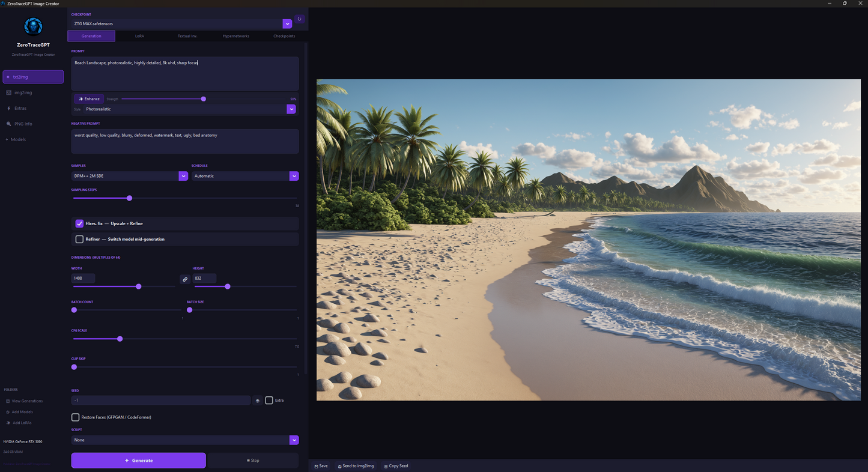The width and height of the screenshot is (868, 472).
Task: Click the Seed input field
Action: (161, 401)
